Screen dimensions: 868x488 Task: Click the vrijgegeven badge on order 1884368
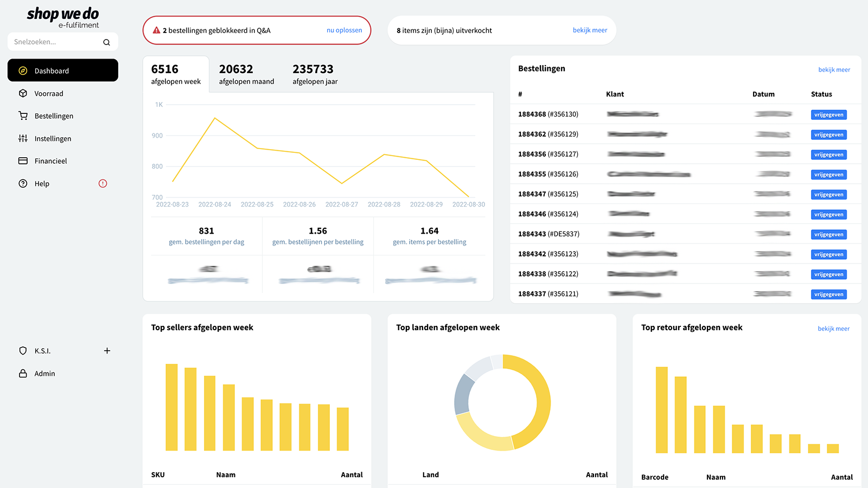click(828, 115)
